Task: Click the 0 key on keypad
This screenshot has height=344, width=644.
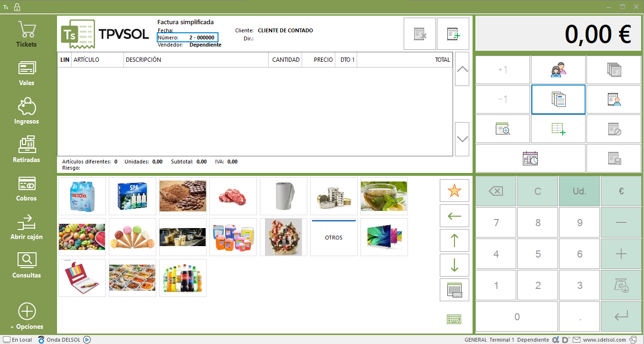Action: click(517, 316)
